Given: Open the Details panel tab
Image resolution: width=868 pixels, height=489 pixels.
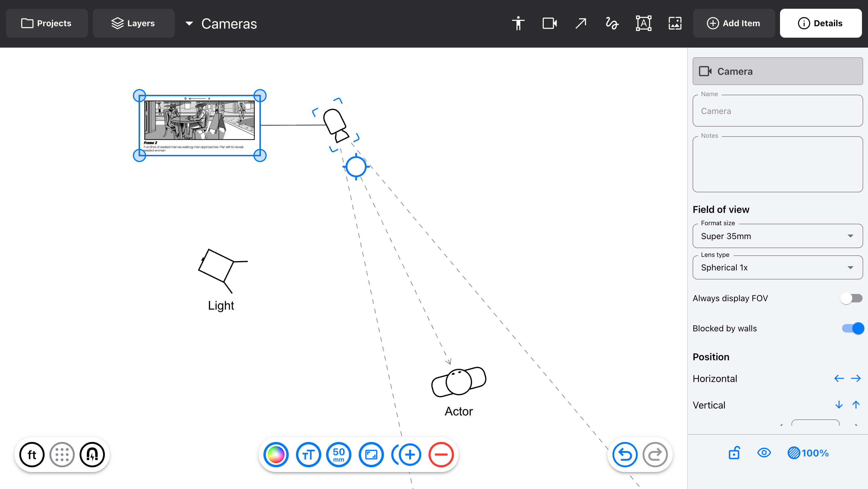Looking at the screenshot, I should 820,23.
